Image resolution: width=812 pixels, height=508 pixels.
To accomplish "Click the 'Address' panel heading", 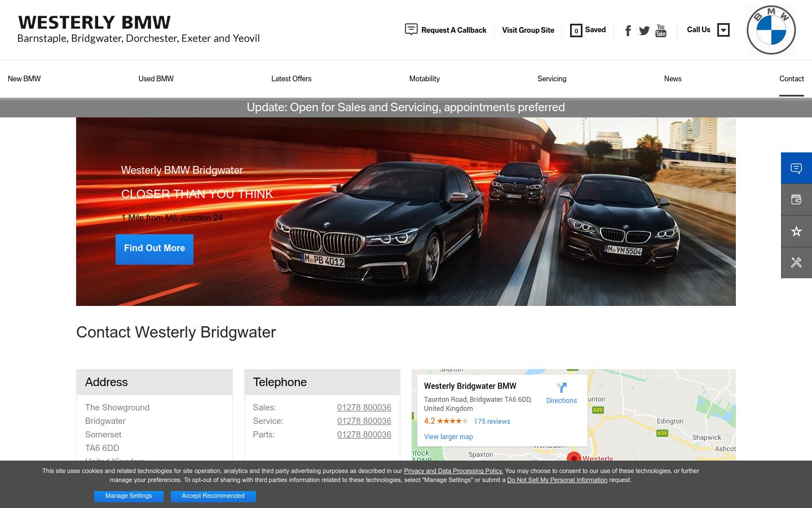I will coord(107,382).
